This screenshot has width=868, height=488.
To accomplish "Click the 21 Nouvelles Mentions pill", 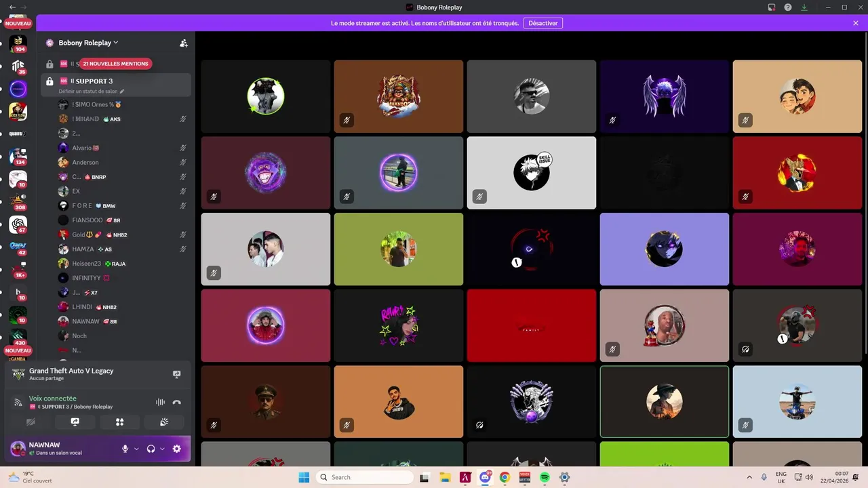I will coord(115,64).
